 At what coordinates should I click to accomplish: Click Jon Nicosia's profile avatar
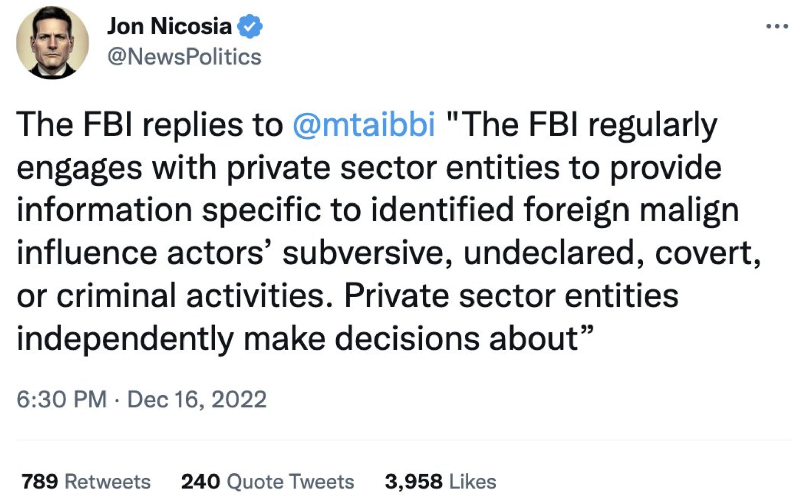coord(52,43)
